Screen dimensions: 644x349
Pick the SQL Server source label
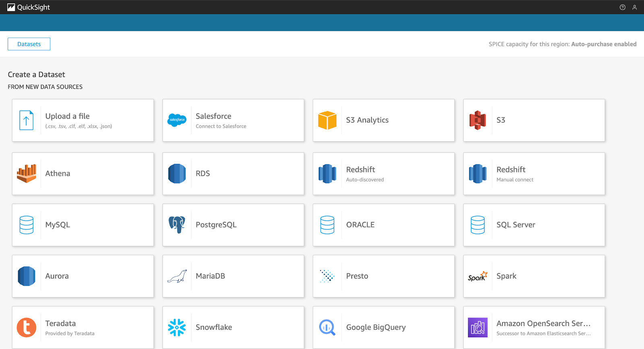516,225
